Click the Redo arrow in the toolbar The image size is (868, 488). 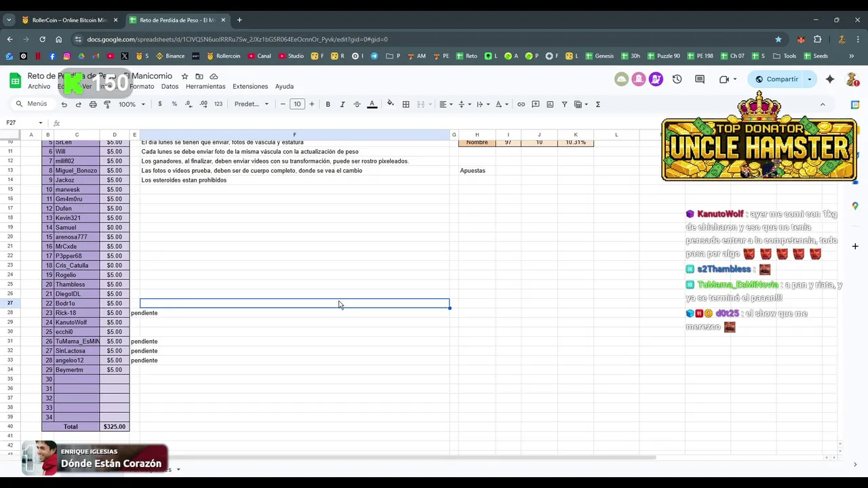(x=78, y=104)
